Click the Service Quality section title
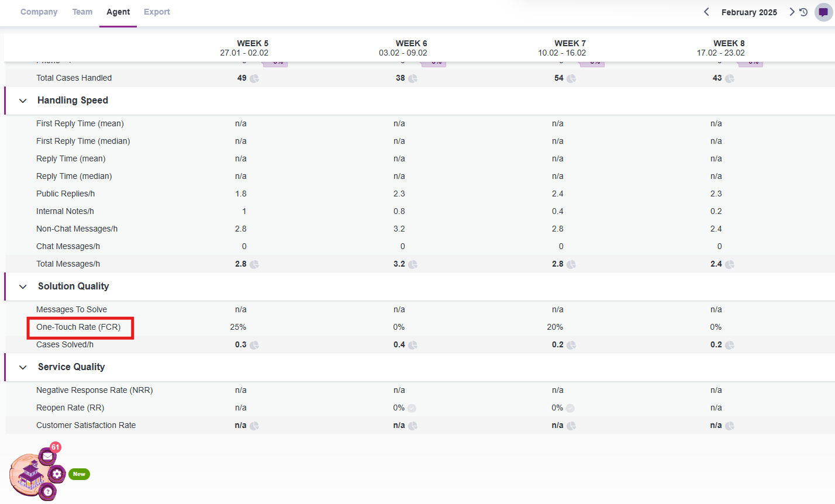This screenshot has width=835, height=504. pos(71,367)
